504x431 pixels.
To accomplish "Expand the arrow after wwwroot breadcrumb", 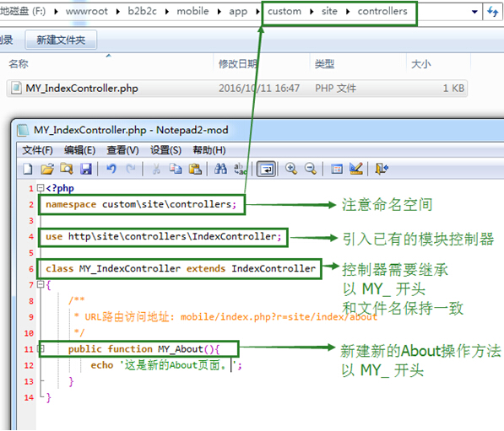I will coord(118,12).
